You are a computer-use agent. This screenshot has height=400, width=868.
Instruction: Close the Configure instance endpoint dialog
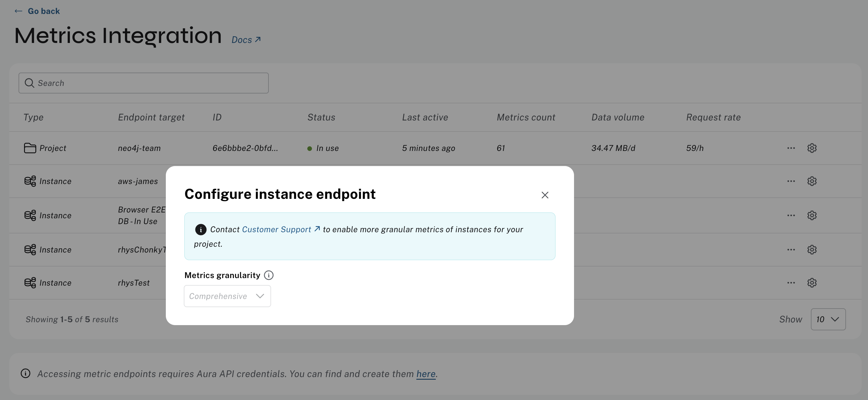(545, 194)
